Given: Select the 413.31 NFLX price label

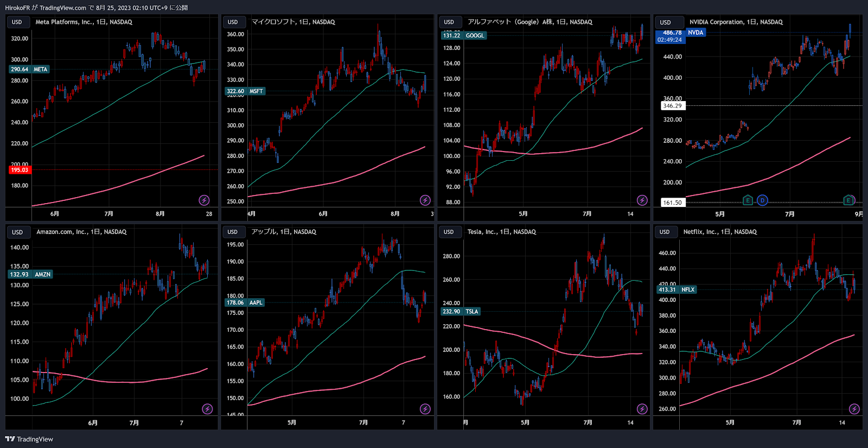Looking at the screenshot, I should coord(677,289).
